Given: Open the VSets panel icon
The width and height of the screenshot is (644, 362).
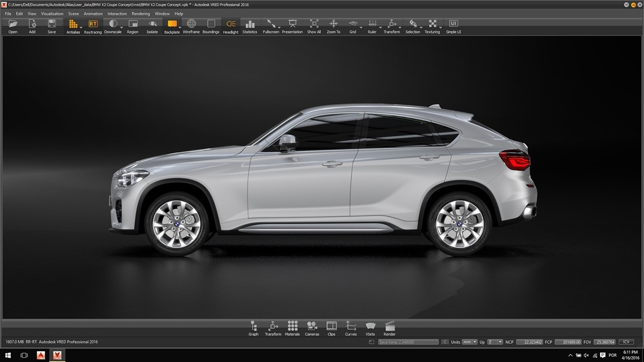Looking at the screenshot, I should point(370,326).
